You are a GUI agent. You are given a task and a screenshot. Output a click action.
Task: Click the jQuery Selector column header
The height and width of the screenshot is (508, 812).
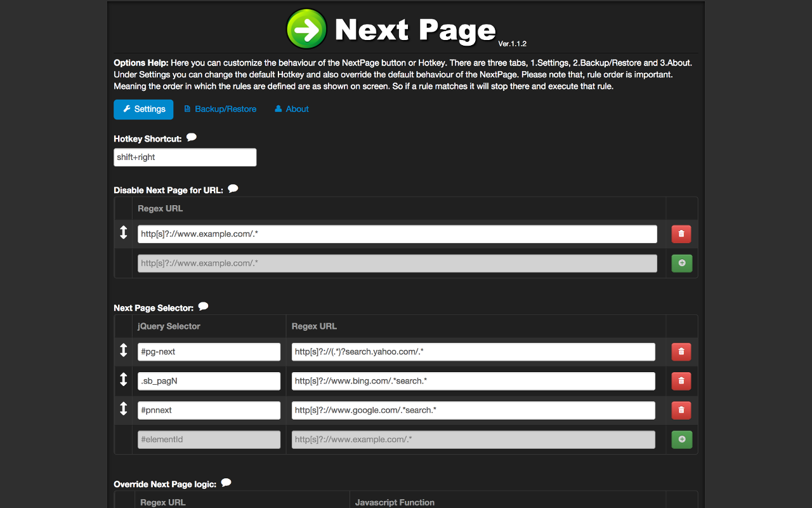coord(169,326)
